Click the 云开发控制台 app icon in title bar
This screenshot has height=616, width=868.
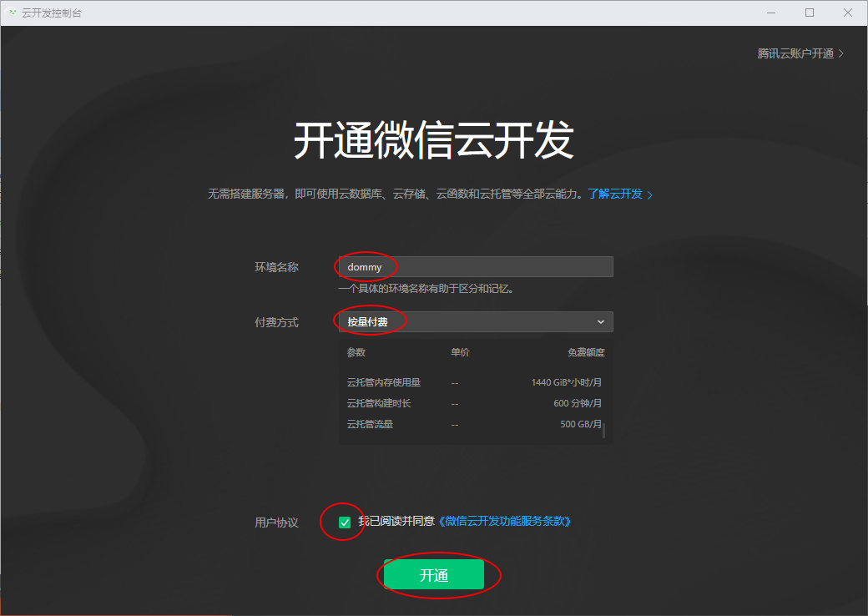pyautogui.click(x=12, y=13)
